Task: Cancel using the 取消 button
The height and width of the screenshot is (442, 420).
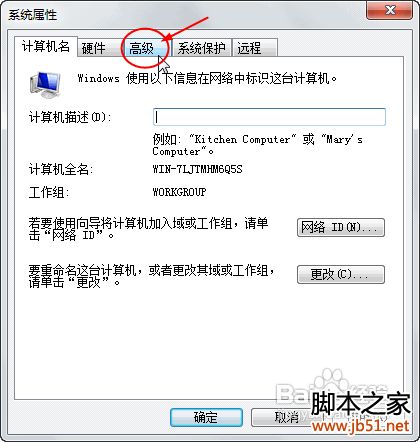Action: 286,417
